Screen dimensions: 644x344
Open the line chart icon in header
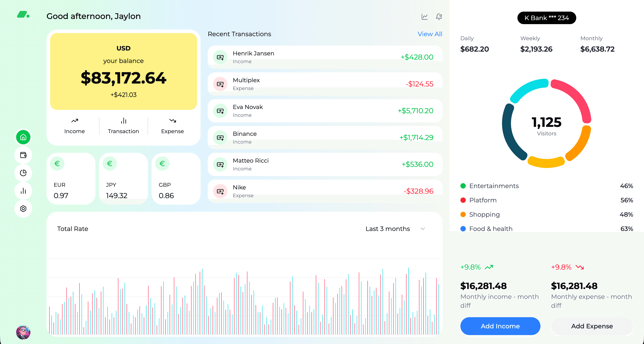(x=424, y=17)
